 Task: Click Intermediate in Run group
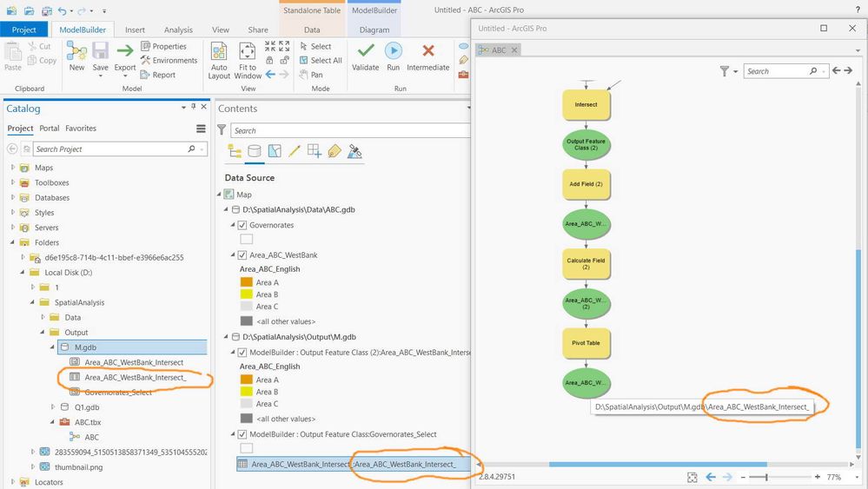coord(427,56)
